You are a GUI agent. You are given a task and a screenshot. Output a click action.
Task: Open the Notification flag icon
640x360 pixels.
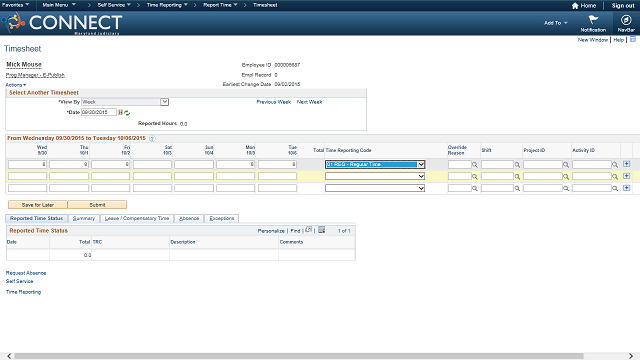click(x=593, y=20)
